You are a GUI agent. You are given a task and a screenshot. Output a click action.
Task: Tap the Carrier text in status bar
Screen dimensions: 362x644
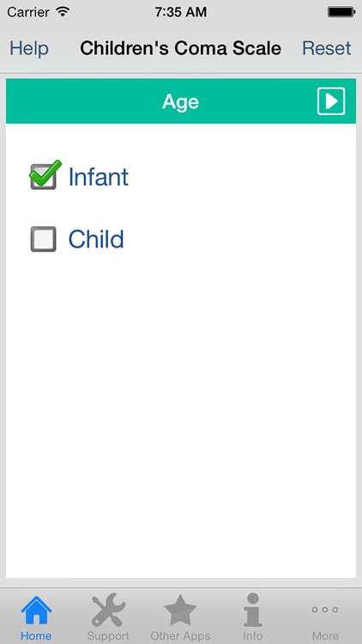click(x=30, y=12)
